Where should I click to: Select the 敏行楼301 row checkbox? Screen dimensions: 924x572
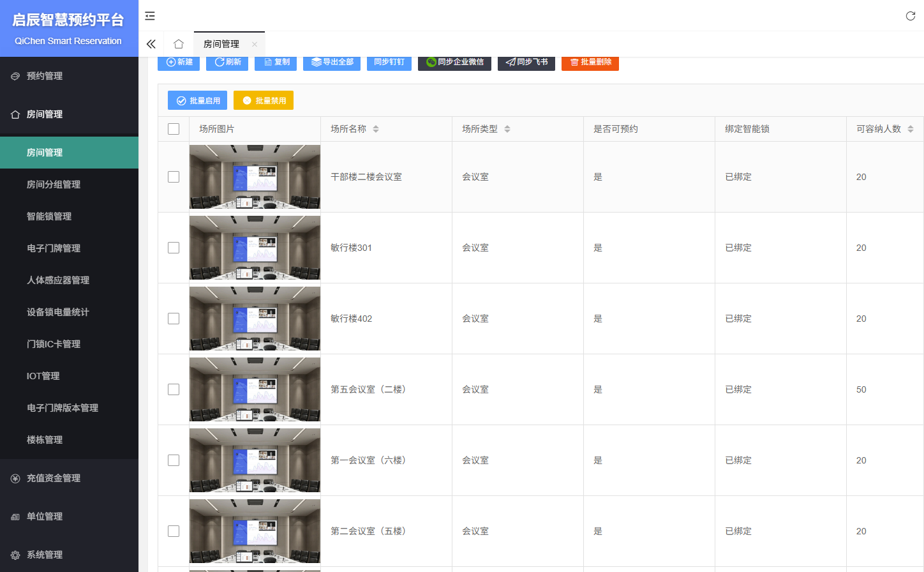[x=174, y=248]
